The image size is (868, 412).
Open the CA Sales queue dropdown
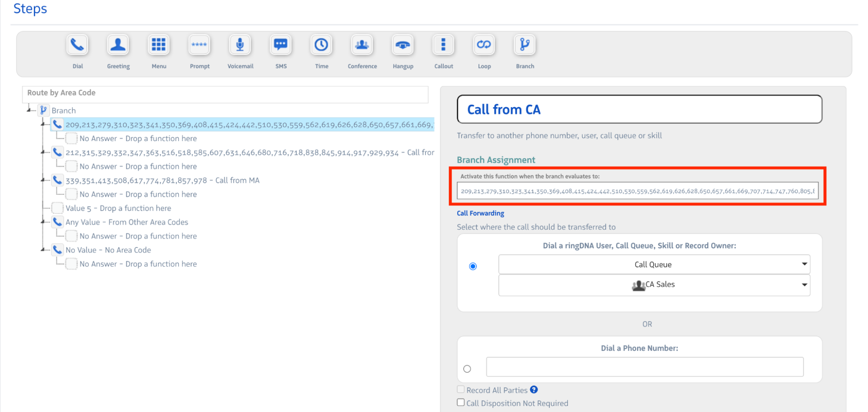coord(654,285)
